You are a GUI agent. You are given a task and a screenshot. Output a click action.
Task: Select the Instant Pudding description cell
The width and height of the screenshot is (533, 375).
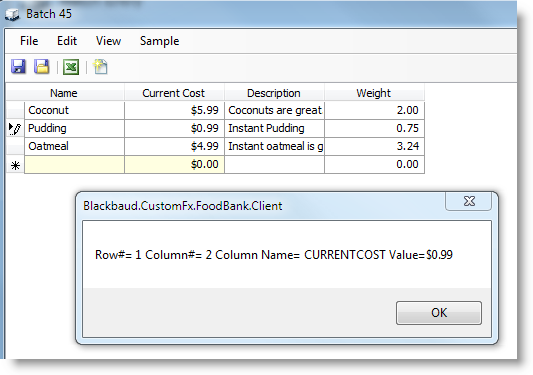point(274,129)
